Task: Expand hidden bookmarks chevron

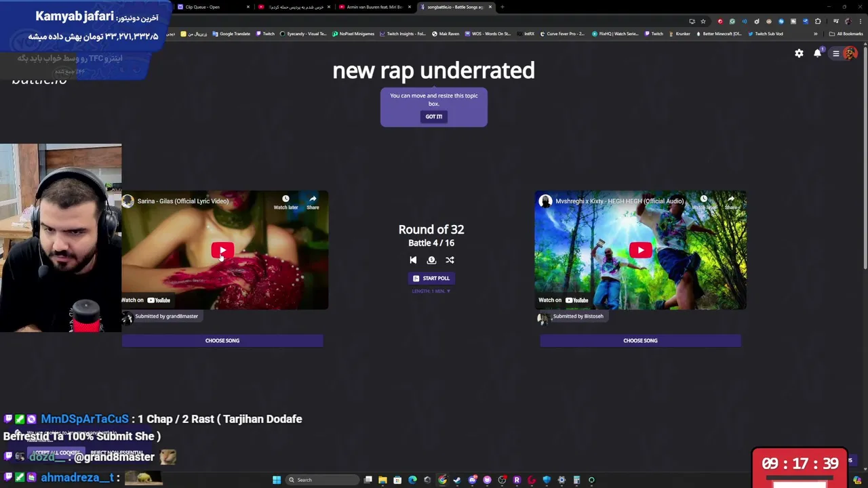Action: pos(816,33)
